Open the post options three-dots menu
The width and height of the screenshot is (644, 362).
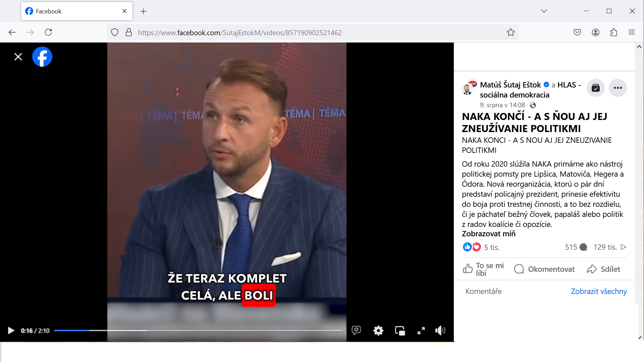coord(618,88)
